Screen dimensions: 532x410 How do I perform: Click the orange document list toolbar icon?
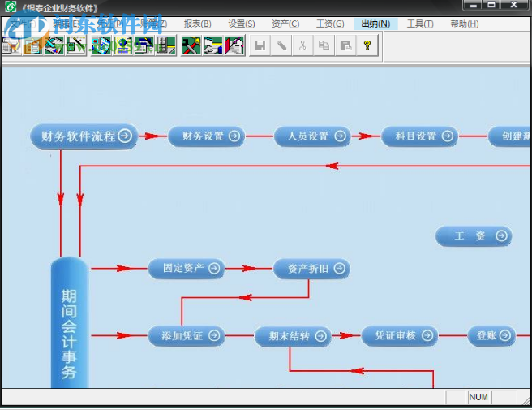33,45
